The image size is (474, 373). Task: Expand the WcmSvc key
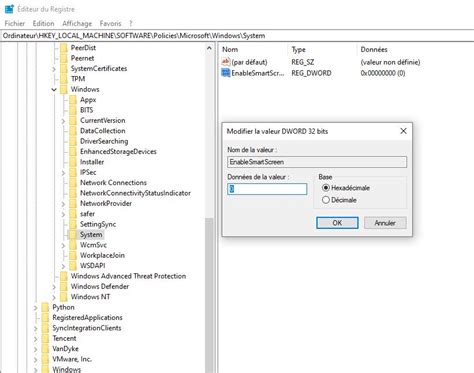point(63,246)
